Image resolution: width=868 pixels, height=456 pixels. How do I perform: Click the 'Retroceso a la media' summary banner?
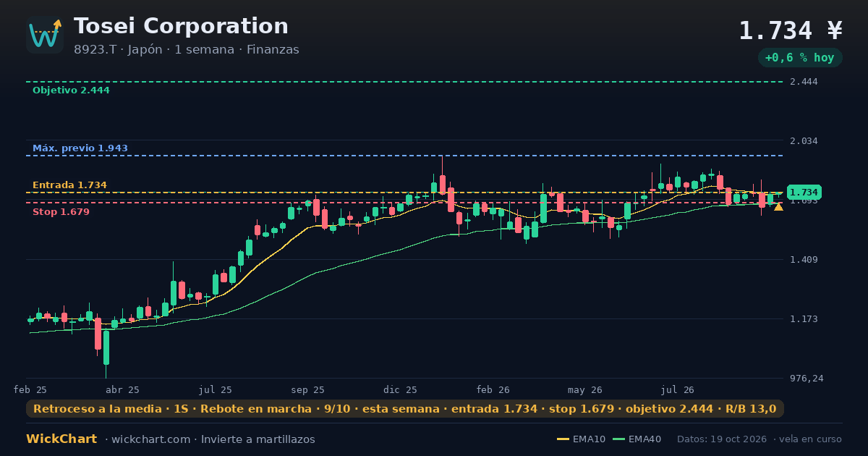[x=405, y=409]
